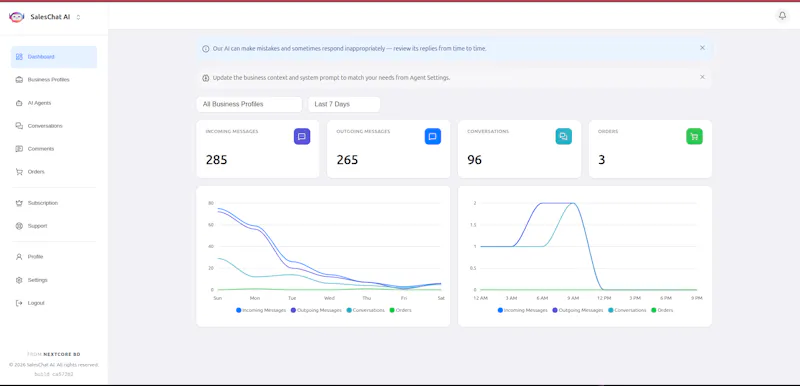Click the Subscription crown icon
800x386 pixels.
click(19, 203)
